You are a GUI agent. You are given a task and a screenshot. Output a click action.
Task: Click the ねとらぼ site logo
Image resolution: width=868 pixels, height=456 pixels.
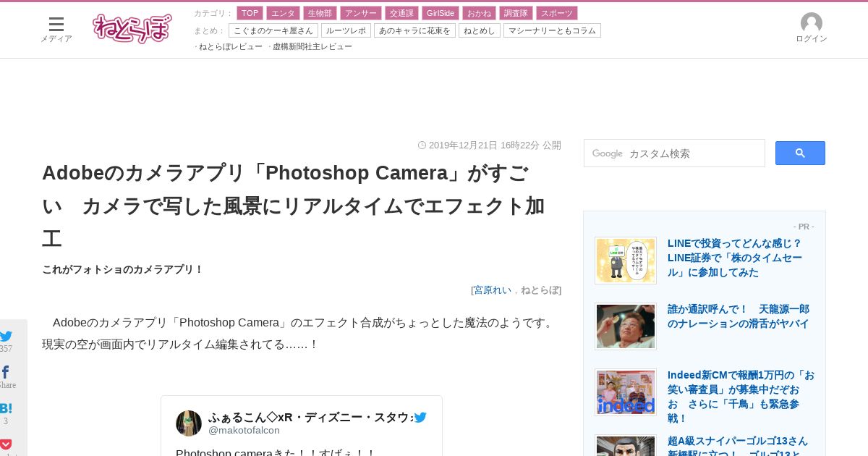coord(132,28)
